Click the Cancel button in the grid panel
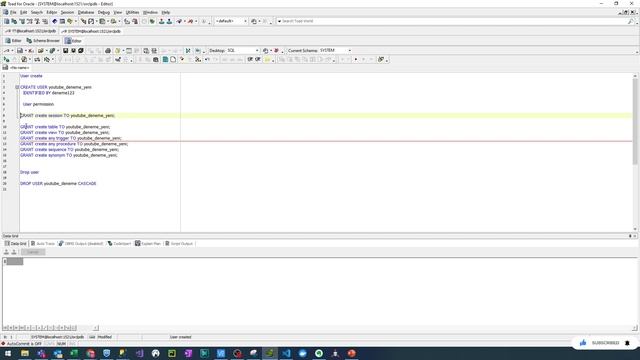The height and width of the screenshot is (360, 640). point(33,252)
